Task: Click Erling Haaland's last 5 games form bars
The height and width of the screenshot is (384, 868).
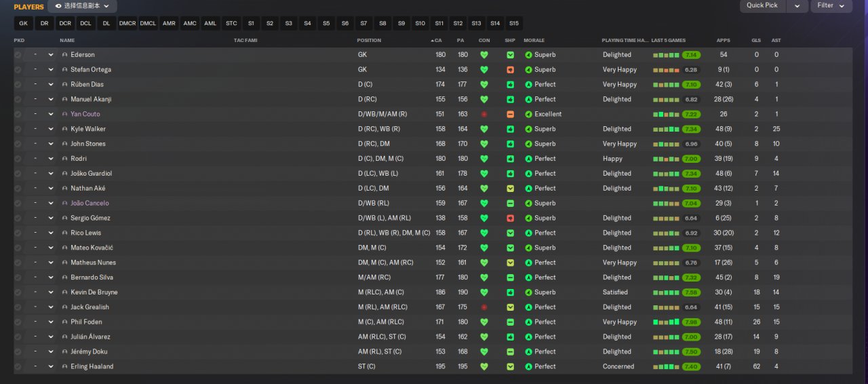Action: [x=666, y=367]
